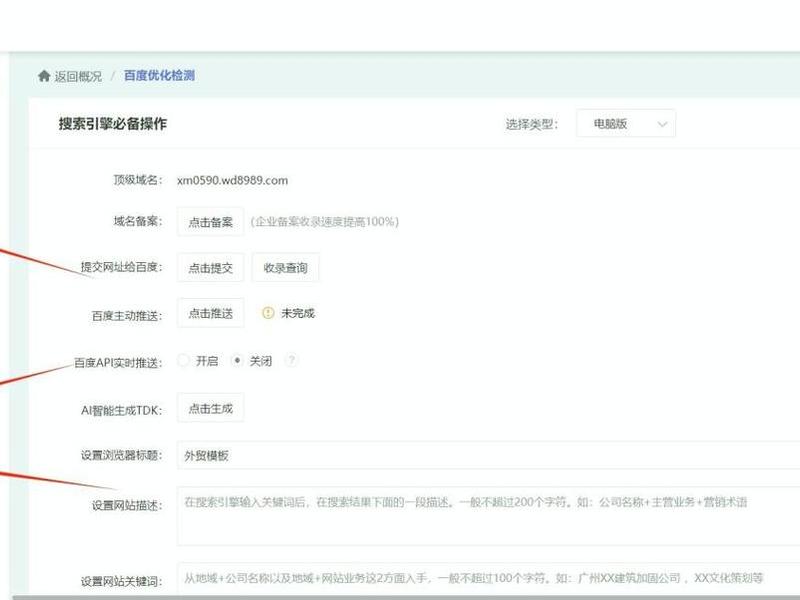The height and width of the screenshot is (600, 800).
Task: Click the 点击提交 button
Action: click(x=210, y=267)
